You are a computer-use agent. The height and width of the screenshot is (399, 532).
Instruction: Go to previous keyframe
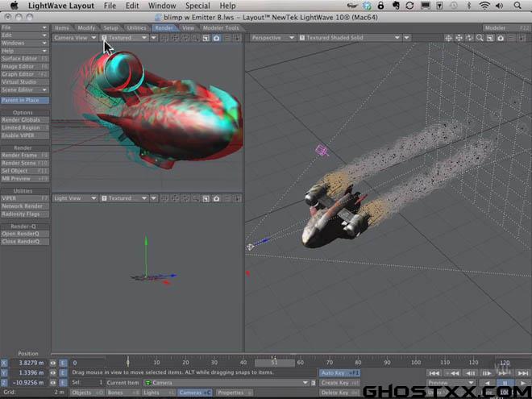[452, 373]
